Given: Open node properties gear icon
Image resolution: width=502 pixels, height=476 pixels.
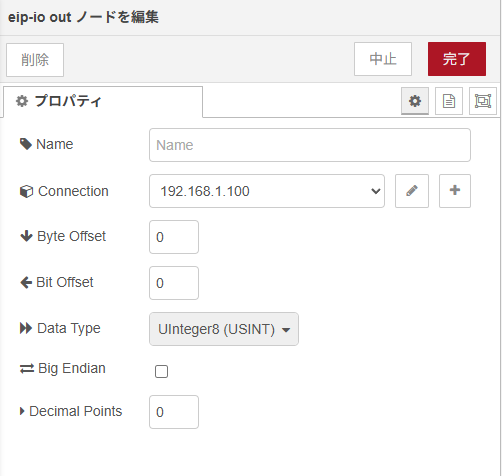Looking at the screenshot, I should click(415, 101).
